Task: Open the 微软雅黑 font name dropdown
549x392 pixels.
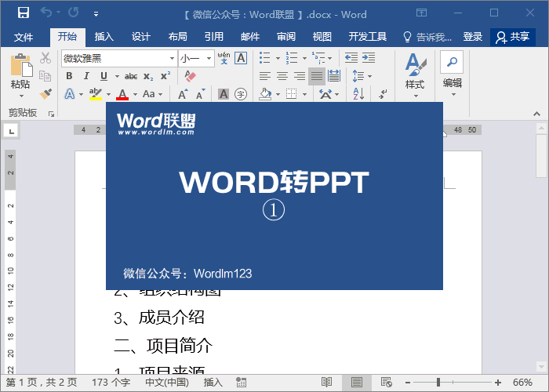Action: (x=172, y=59)
